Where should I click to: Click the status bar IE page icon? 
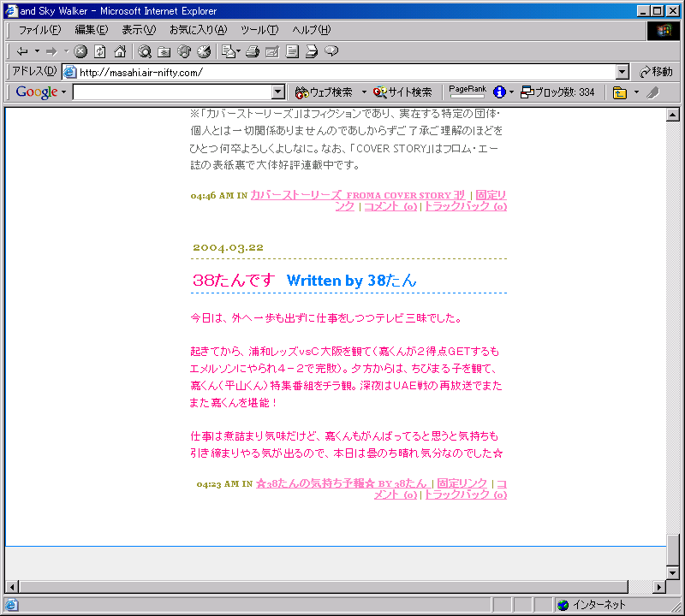click(x=11, y=605)
